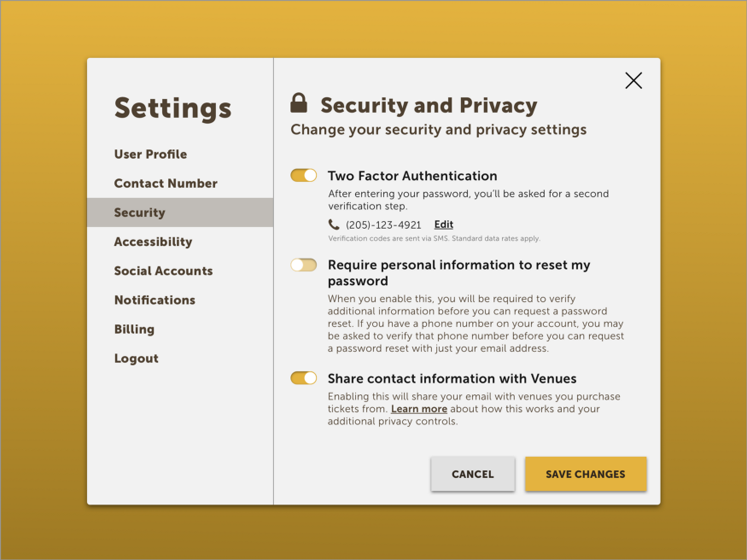The width and height of the screenshot is (747, 560).
Task: Go to Contact Number settings
Action: click(x=166, y=184)
